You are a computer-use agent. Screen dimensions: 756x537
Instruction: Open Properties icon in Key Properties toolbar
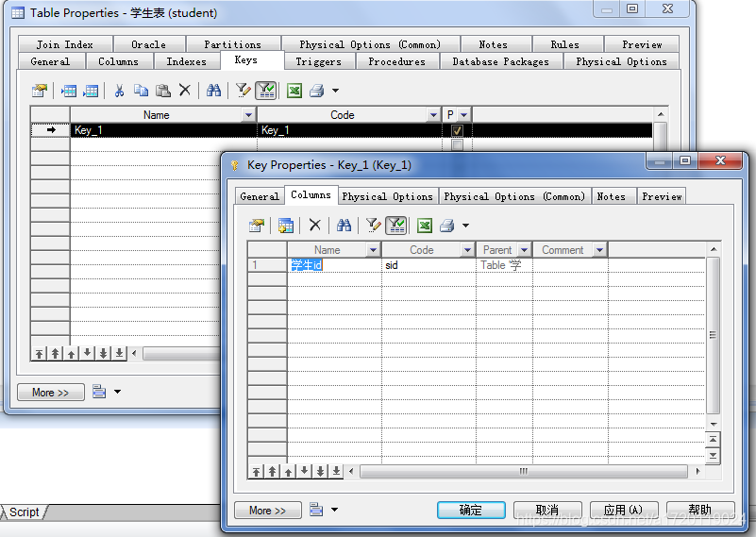coord(257,226)
